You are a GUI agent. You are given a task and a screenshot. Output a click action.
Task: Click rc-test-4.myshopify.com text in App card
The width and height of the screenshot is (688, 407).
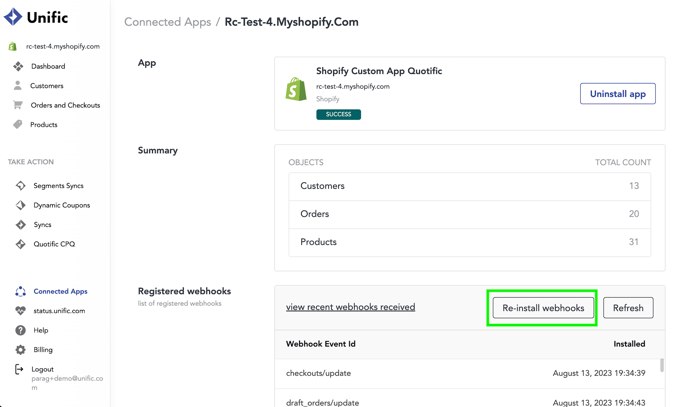[x=353, y=86]
